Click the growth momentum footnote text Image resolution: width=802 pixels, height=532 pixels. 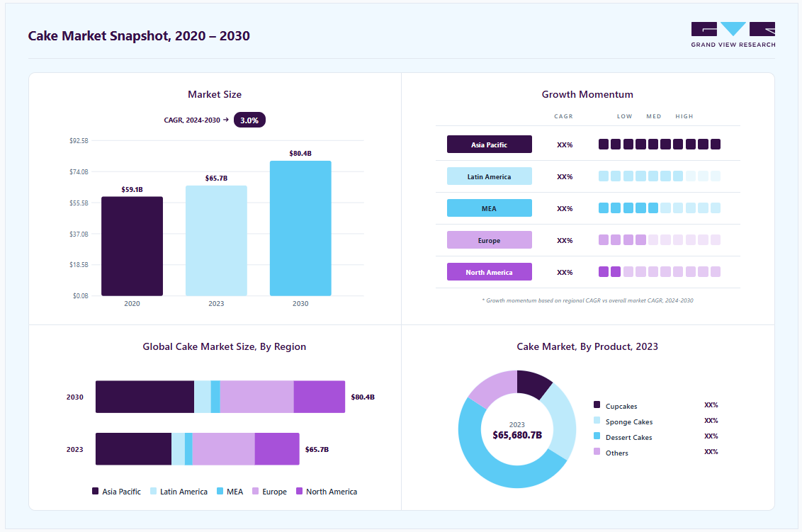587,300
